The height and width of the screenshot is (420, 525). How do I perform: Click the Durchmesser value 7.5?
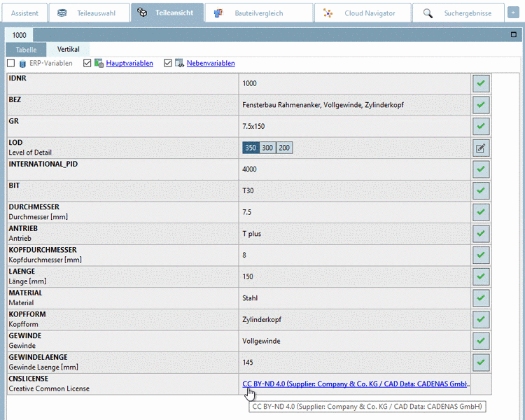pyautogui.click(x=247, y=212)
